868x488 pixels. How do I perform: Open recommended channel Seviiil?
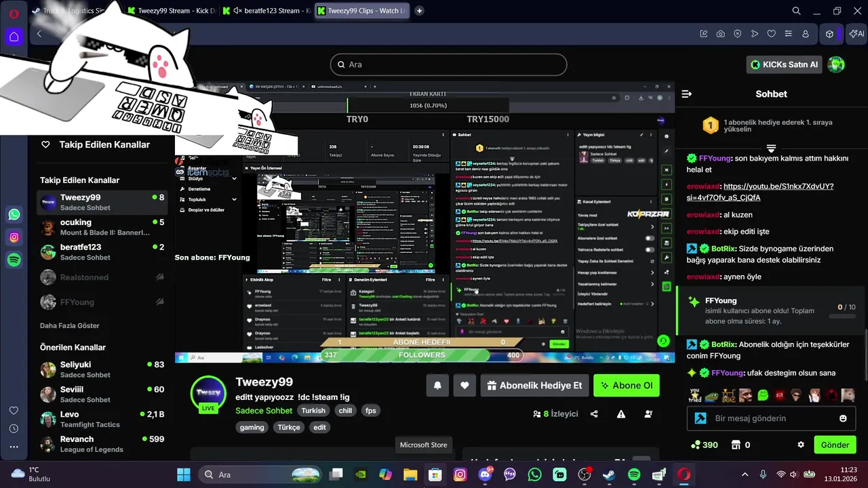pos(102,394)
